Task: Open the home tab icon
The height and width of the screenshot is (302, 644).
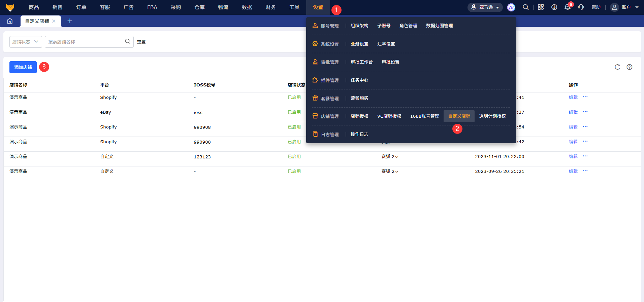Action: pos(10,21)
